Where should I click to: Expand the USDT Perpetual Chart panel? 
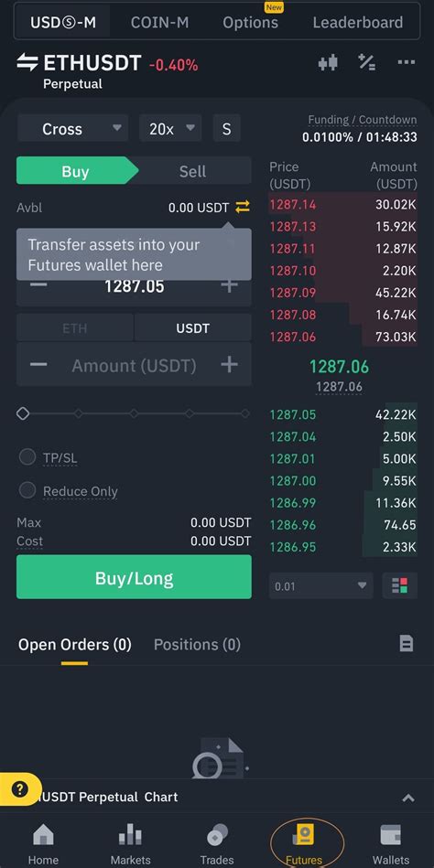tap(408, 798)
